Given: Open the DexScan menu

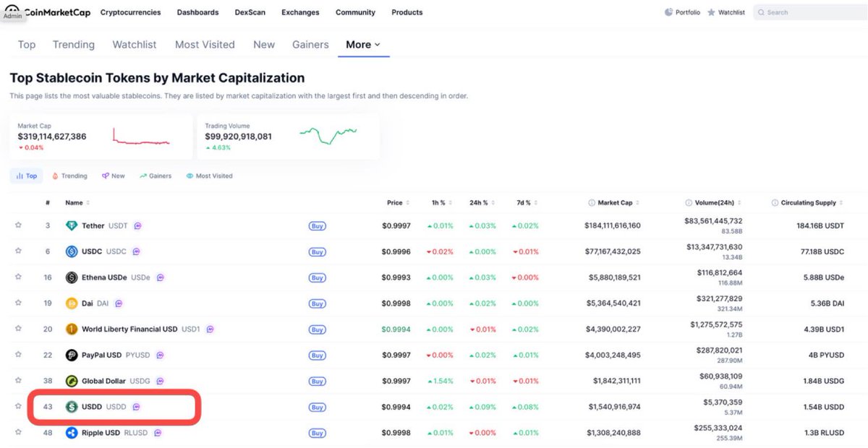Looking at the screenshot, I should pyautogui.click(x=250, y=12).
